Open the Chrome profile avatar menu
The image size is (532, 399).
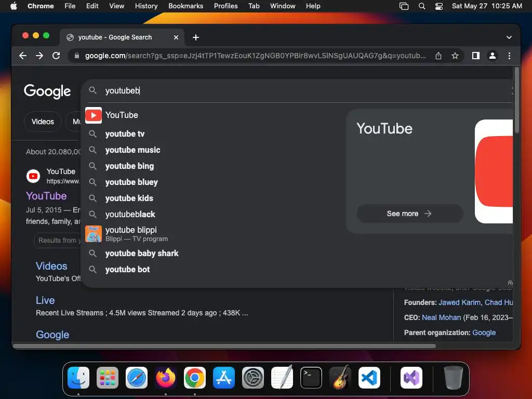point(493,56)
